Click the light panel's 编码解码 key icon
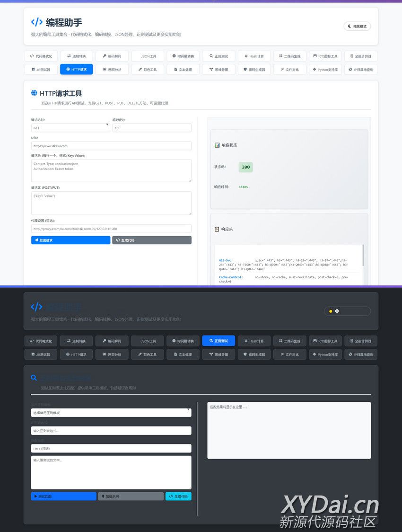 tap(104, 56)
